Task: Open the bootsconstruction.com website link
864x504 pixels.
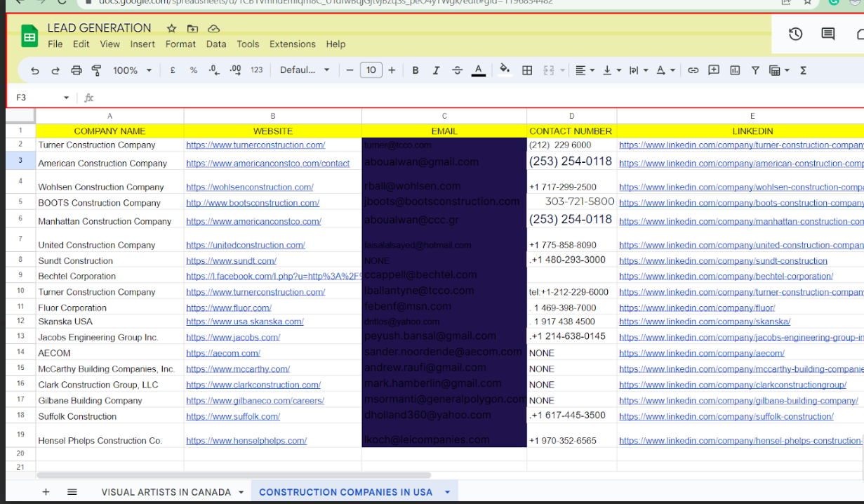Action: 253,203
